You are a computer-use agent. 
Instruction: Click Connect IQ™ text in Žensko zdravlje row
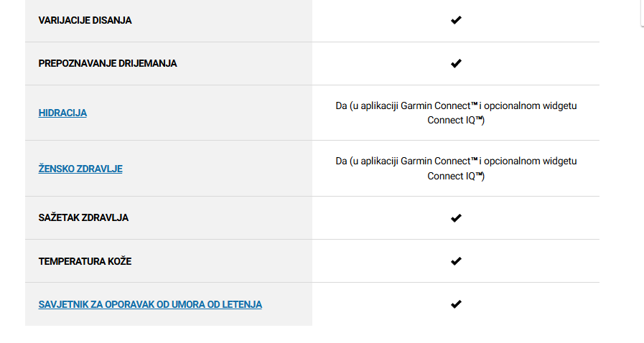(x=454, y=176)
